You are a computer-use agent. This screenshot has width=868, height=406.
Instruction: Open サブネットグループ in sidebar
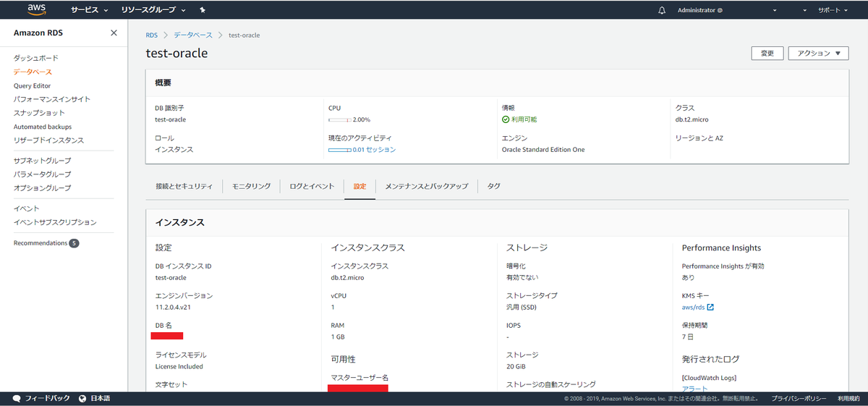coord(42,161)
